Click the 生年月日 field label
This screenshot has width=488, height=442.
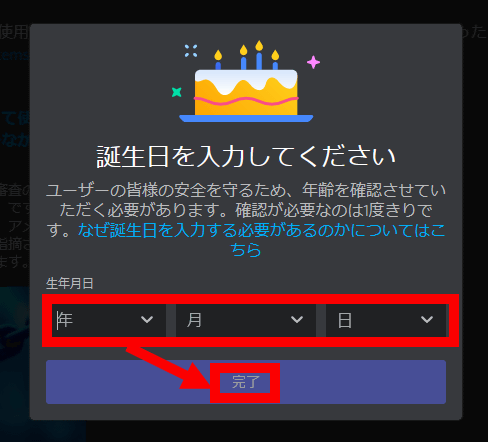tap(70, 283)
